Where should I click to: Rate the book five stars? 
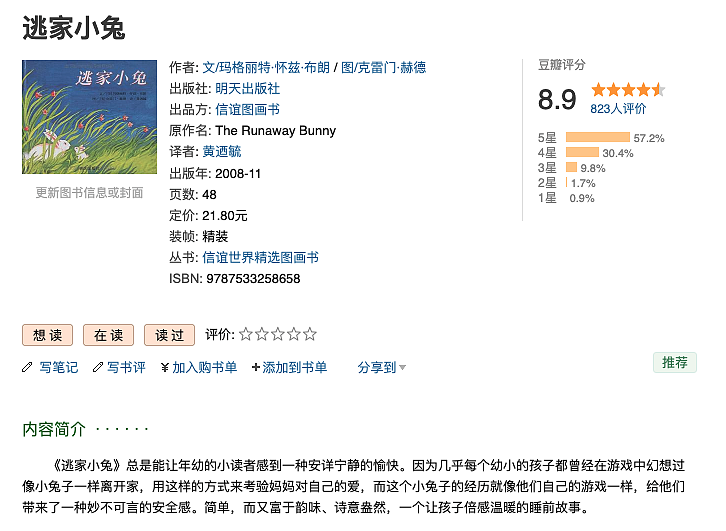coord(310,334)
